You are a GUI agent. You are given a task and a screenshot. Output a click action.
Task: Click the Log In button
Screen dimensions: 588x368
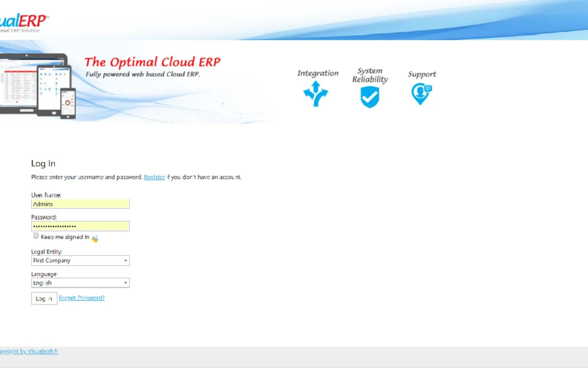click(x=44, y=298)
